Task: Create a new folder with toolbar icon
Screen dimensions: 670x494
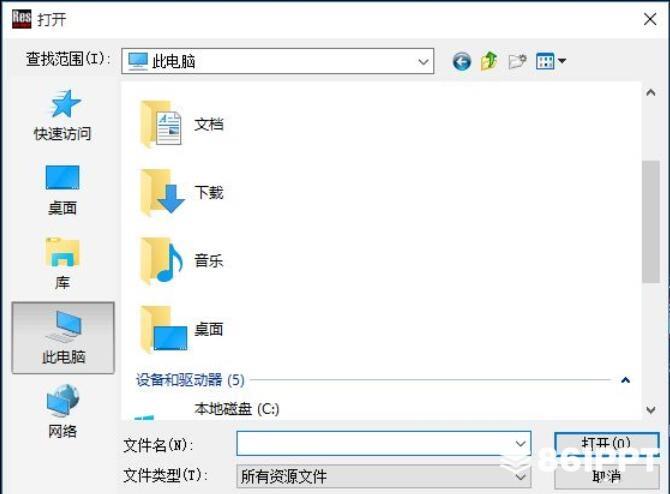Action: [x=517, y=62]
